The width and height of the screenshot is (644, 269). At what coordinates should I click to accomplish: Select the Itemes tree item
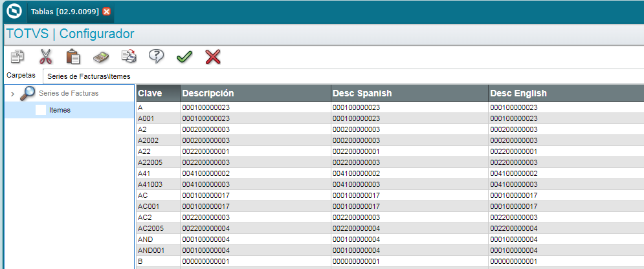click(60, 111)
